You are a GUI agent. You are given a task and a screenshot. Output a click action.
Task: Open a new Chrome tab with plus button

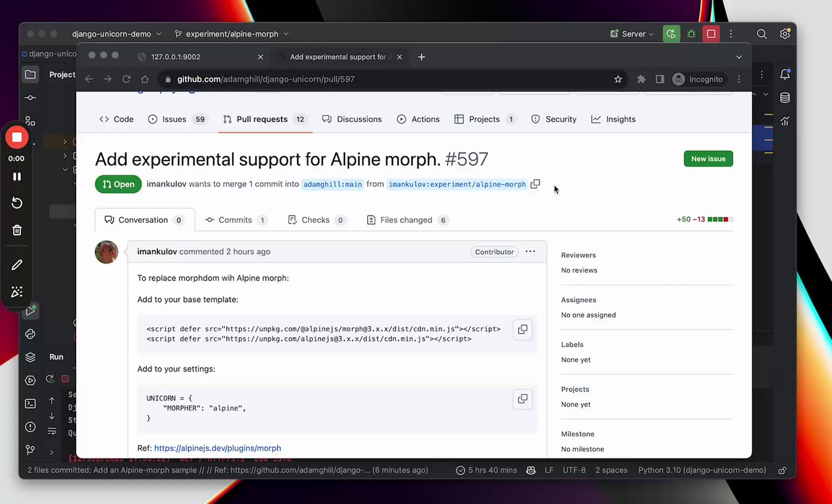[421, 57]
